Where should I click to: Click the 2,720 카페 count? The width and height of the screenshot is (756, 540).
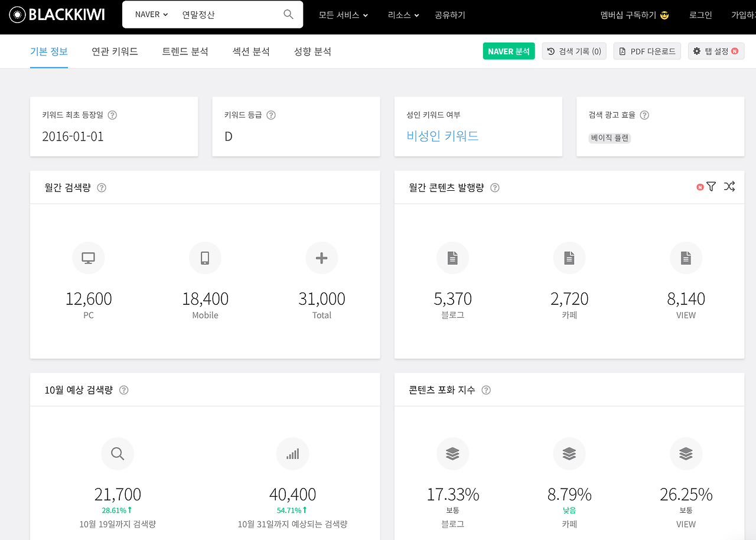tap(569, 299)
